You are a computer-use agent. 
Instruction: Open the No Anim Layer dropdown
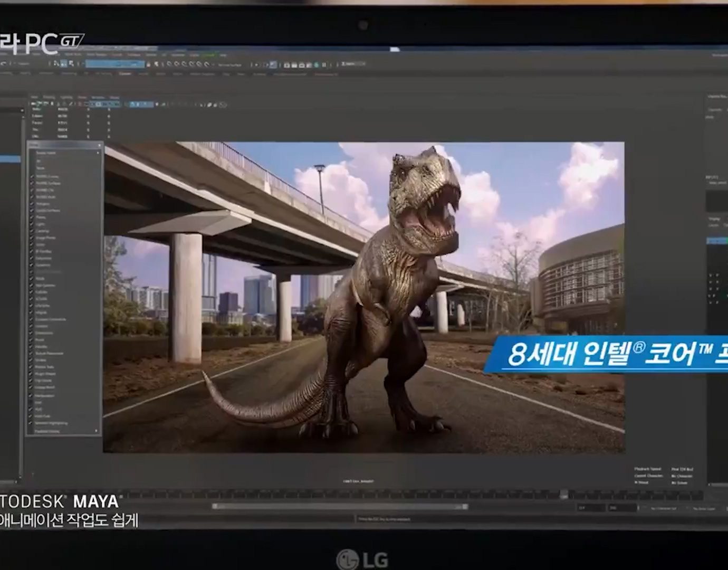(704, 508)
